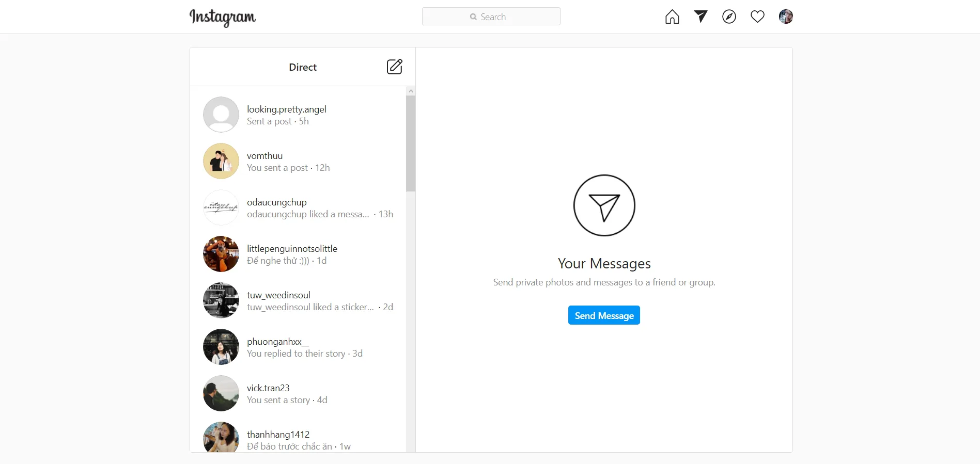Open tuw_weedinsoul conversation
Screen dimensions: 980x464
[298, 300]
